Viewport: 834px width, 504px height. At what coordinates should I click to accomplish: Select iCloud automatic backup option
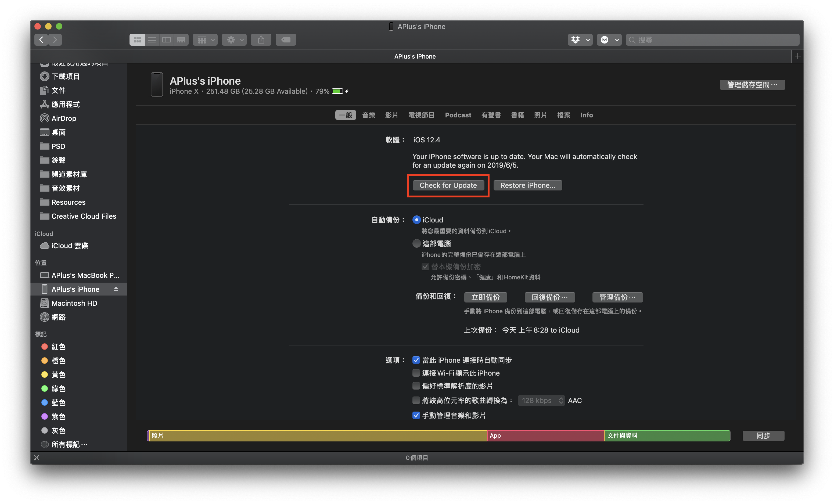(x=416, y=220)
